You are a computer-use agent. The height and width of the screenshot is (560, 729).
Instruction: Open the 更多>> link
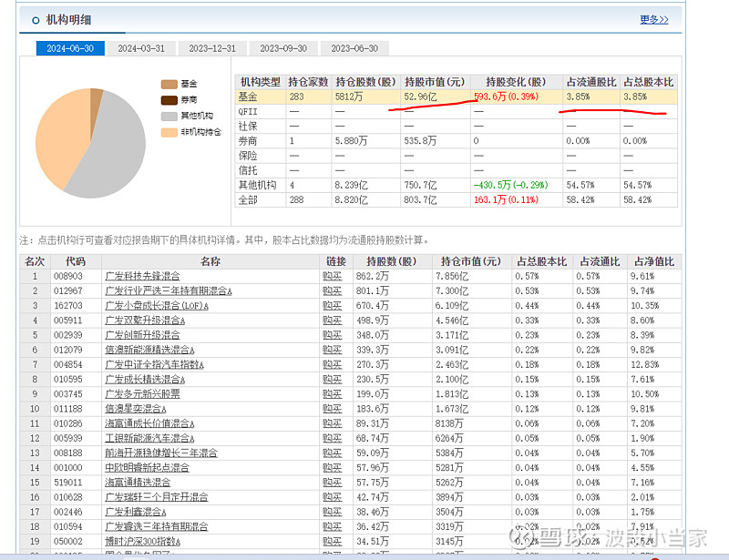tap(653, 19)
